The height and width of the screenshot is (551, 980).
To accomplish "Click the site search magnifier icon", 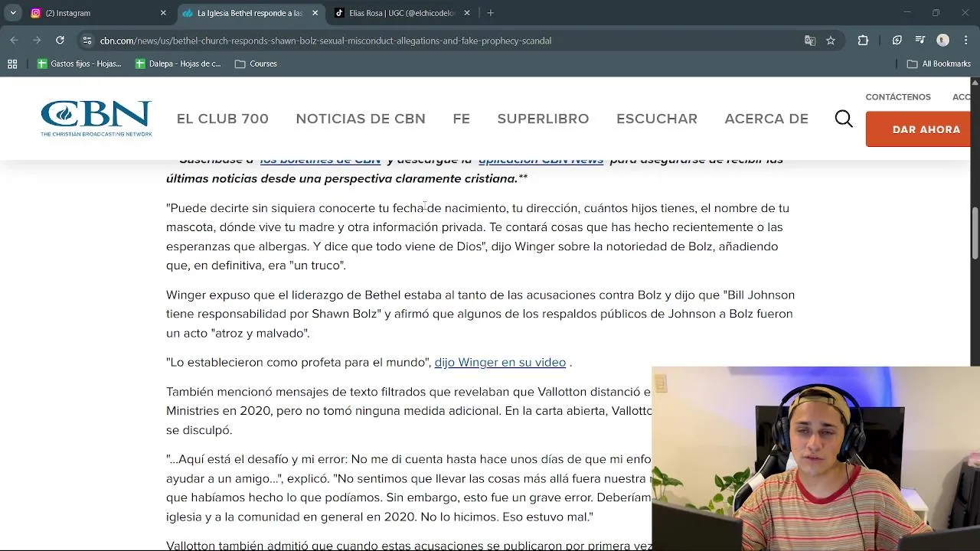I will [x=844, y=119].
